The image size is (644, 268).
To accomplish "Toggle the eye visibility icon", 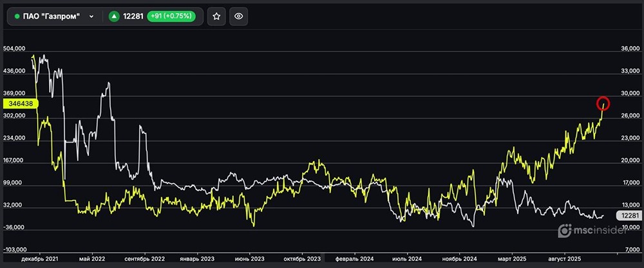I will (238, 16).
